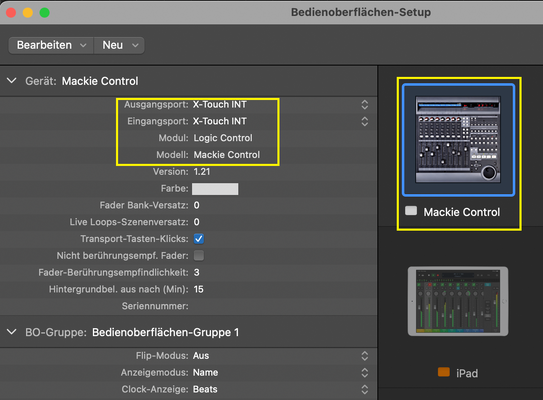Click the Live Loops-Szenenversatz value 0
This screenshot has width=543, height=400.
(x=196, y=222)
